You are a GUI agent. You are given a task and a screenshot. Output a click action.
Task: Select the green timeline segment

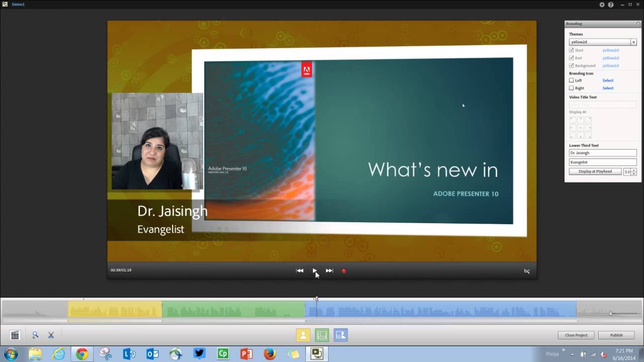tap(233, 309)
